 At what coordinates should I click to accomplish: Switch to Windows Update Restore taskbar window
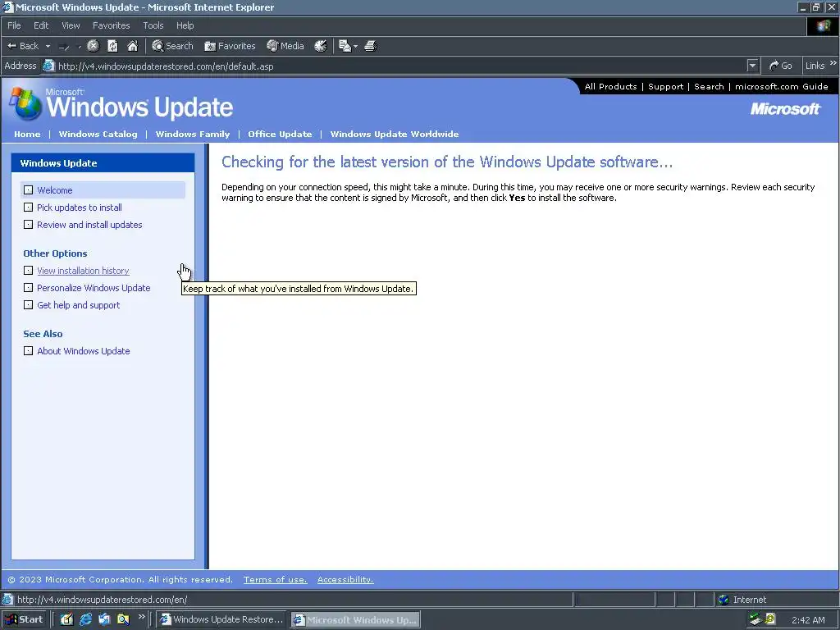pyautogui.click(x=221, y=620)
